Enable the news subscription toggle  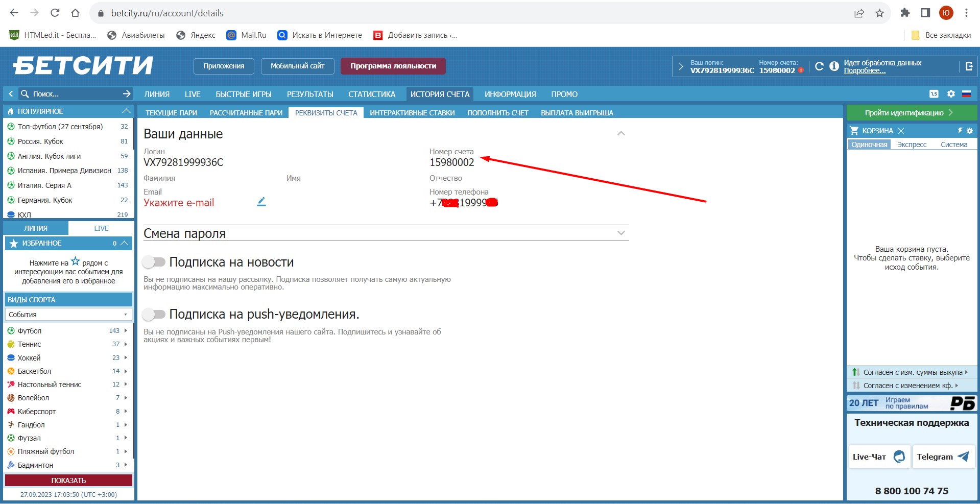[154, 262]
